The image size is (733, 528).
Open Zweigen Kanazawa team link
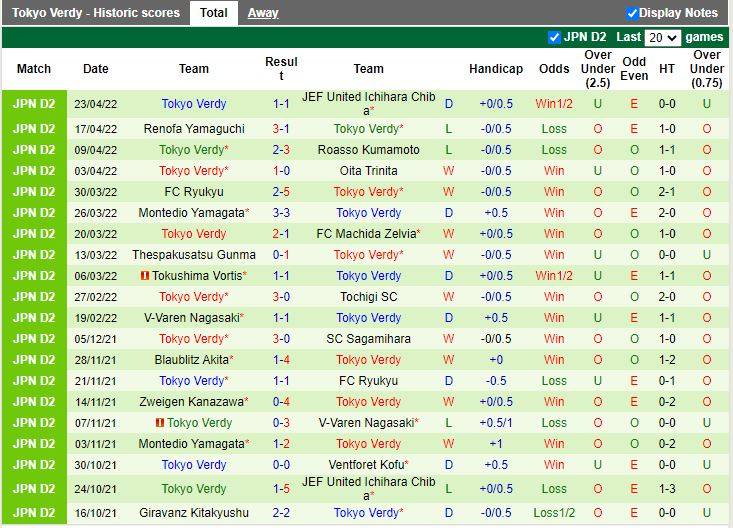pos(194,402)
